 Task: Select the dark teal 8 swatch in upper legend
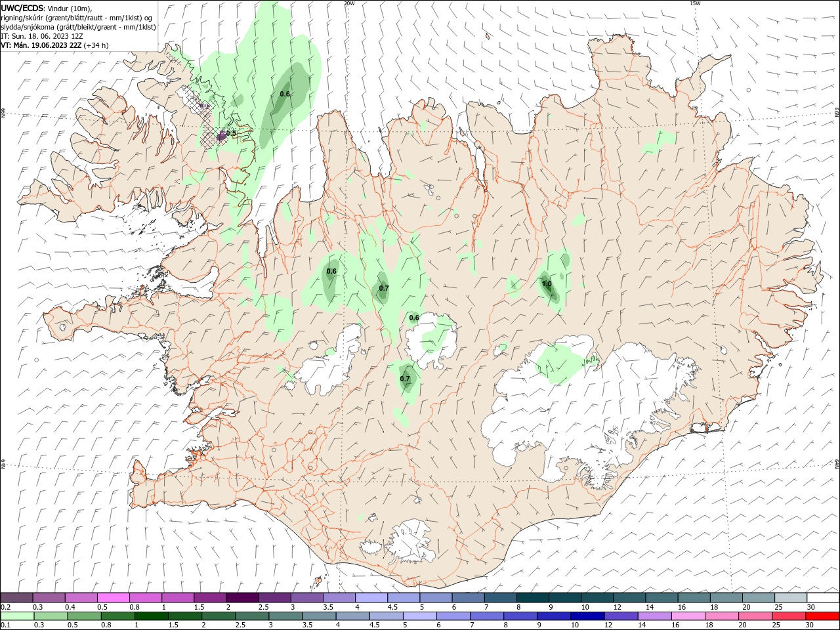[x=532, y=598]
